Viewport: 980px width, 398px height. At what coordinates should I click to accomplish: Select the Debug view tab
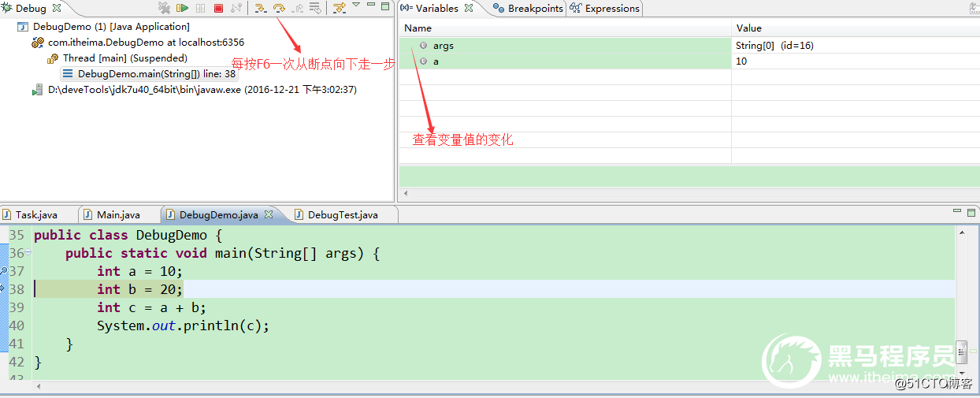coord(31,8)
